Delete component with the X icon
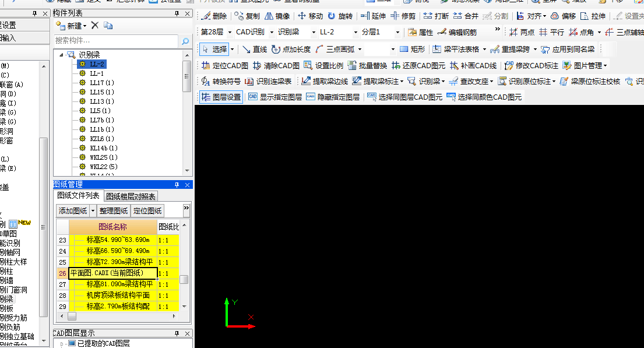644x348 pixels. point(95,26)
